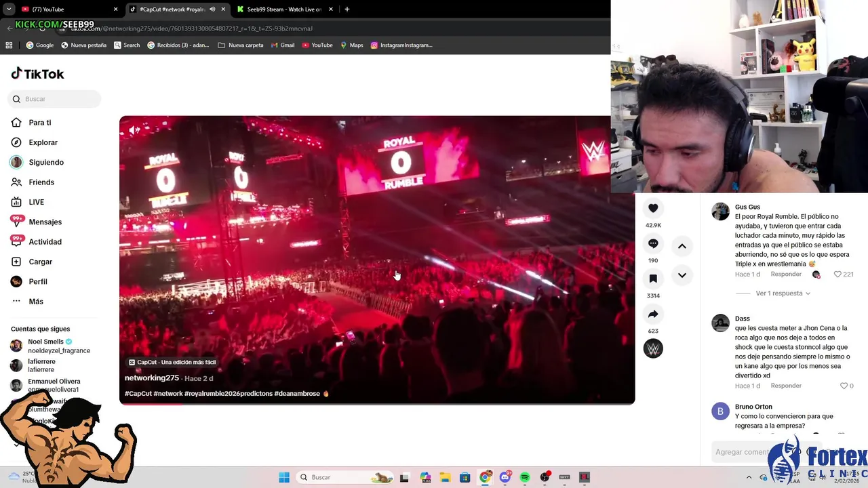Open comments via speech bubble icon
The width and height of the screenshot is (868, 488).
coord(653,243)
